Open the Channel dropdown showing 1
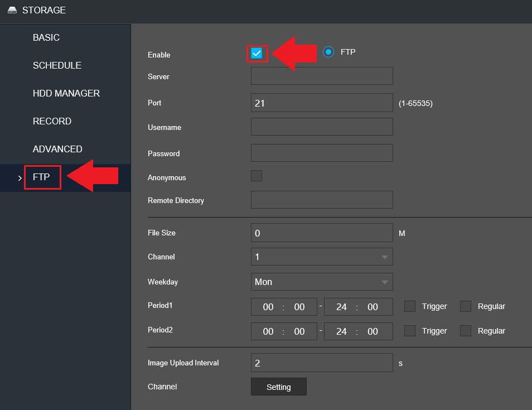This screenshot has width=532, height=410. 322,257
